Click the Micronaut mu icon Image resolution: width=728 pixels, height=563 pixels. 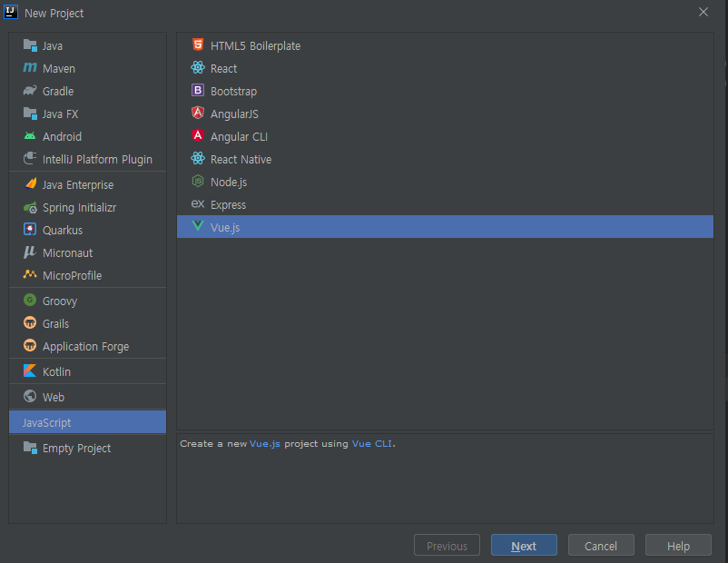point(30,252)
